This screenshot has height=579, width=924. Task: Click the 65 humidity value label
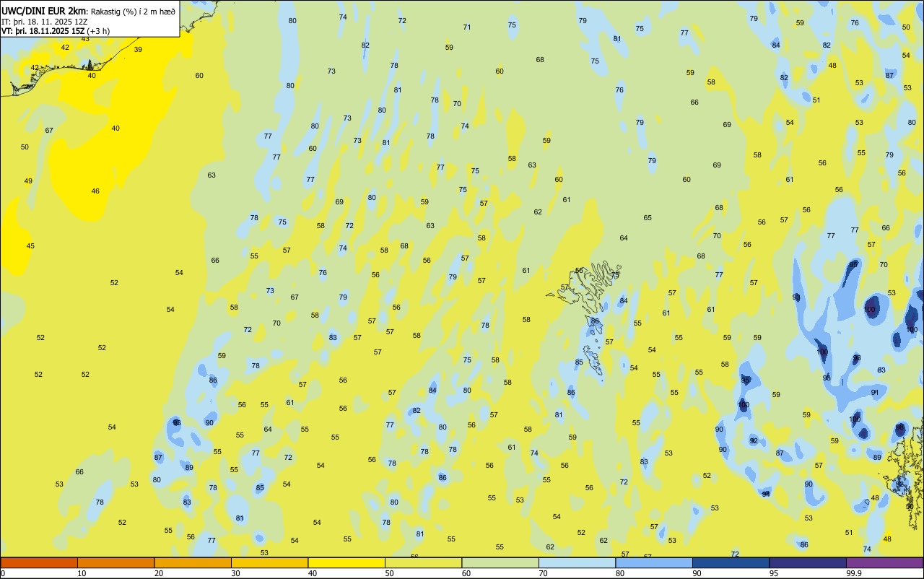(648, 218)
